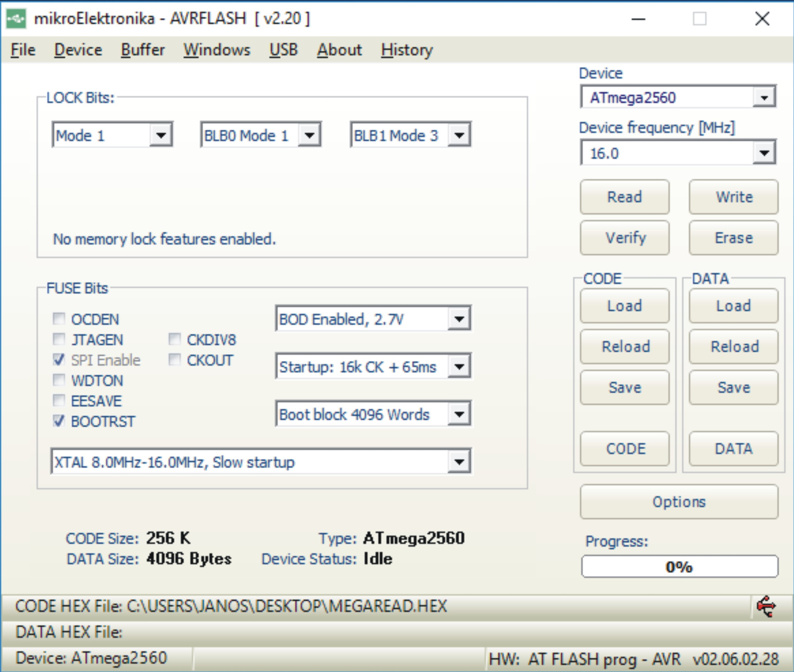Enable the CKOUT fuse option
This screenshot has width=794, height=672.
point(175,360)
